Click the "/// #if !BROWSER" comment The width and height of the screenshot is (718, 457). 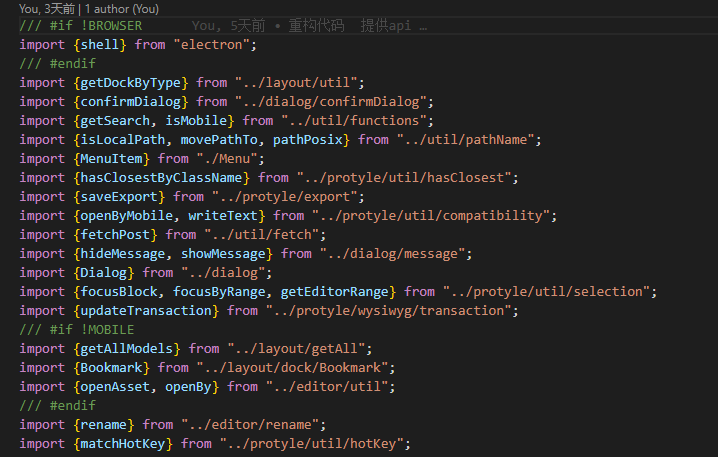click(x=81, y=26)
